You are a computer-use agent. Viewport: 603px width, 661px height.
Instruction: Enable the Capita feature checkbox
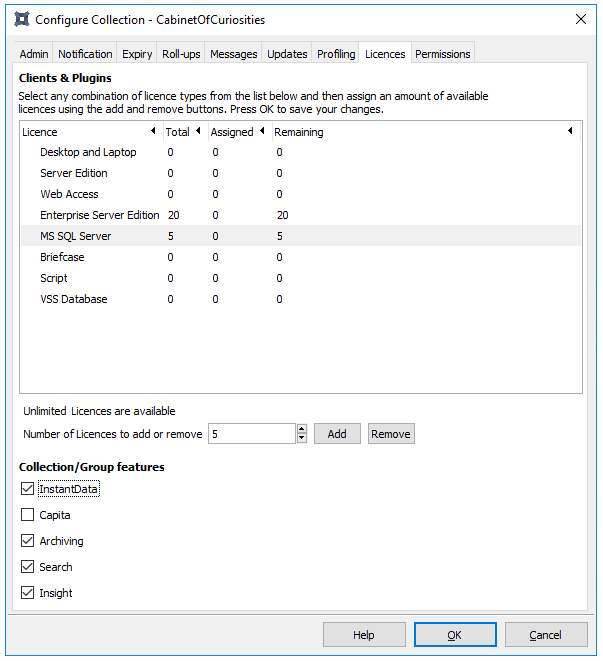click(27, 515)
